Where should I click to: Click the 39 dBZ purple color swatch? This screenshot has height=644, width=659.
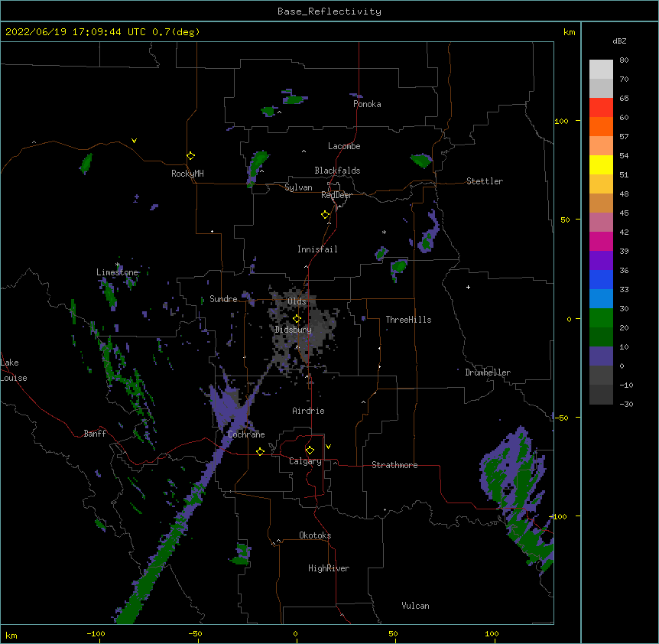[x=601, y=260]
